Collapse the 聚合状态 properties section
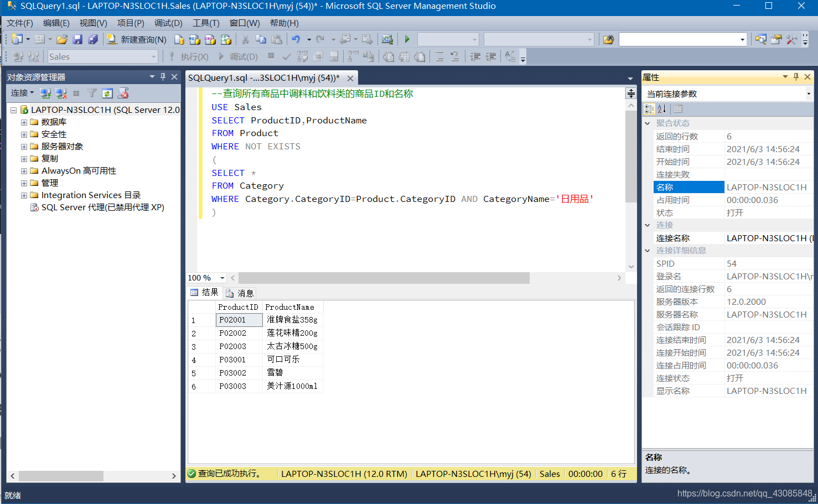 [648, 123]
